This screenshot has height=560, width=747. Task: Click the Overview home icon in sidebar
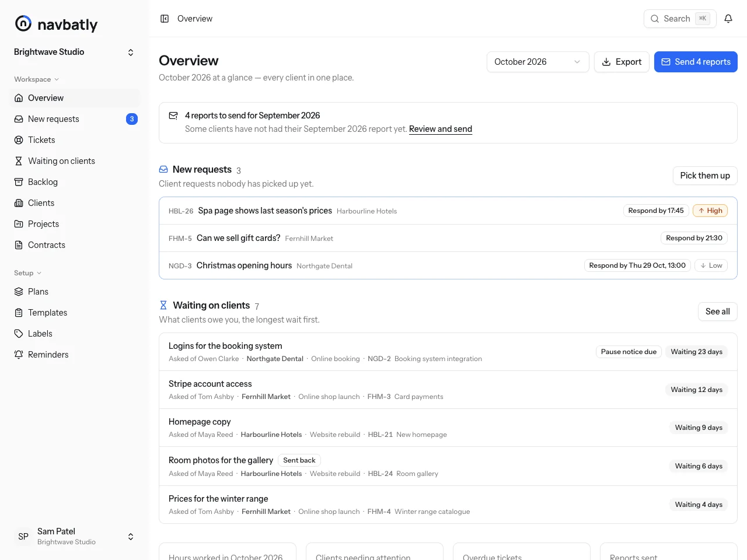tap(19, 98)
